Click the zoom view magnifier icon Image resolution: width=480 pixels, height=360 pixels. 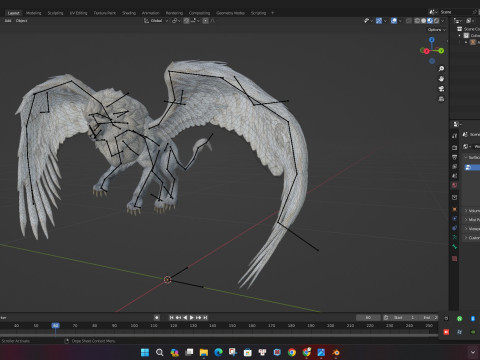(441, 69)
